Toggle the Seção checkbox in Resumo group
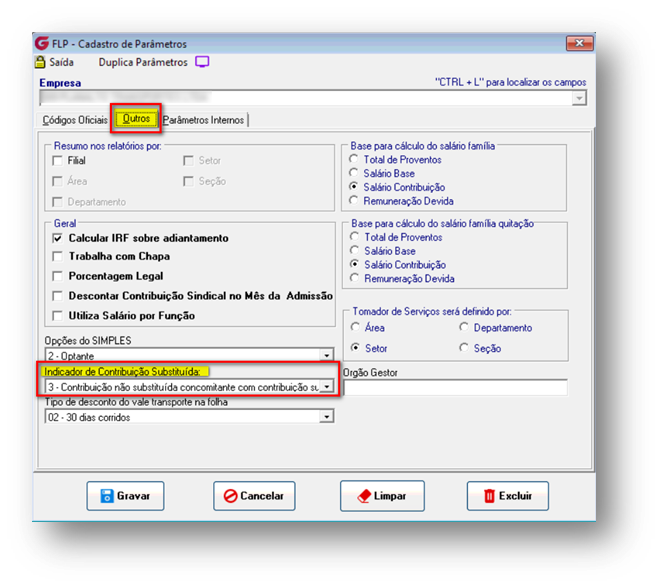This screenshot has width=661, height=587. pyautogui.click(x=188, y=181)
